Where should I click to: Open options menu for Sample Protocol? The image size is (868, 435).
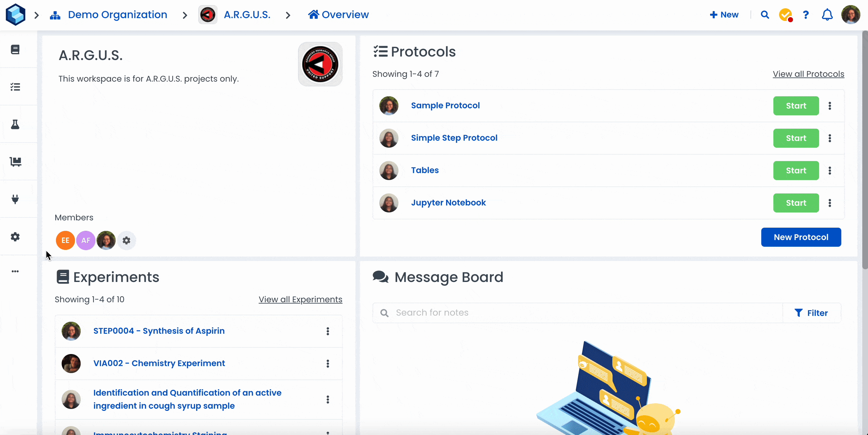tap(830, 106)
